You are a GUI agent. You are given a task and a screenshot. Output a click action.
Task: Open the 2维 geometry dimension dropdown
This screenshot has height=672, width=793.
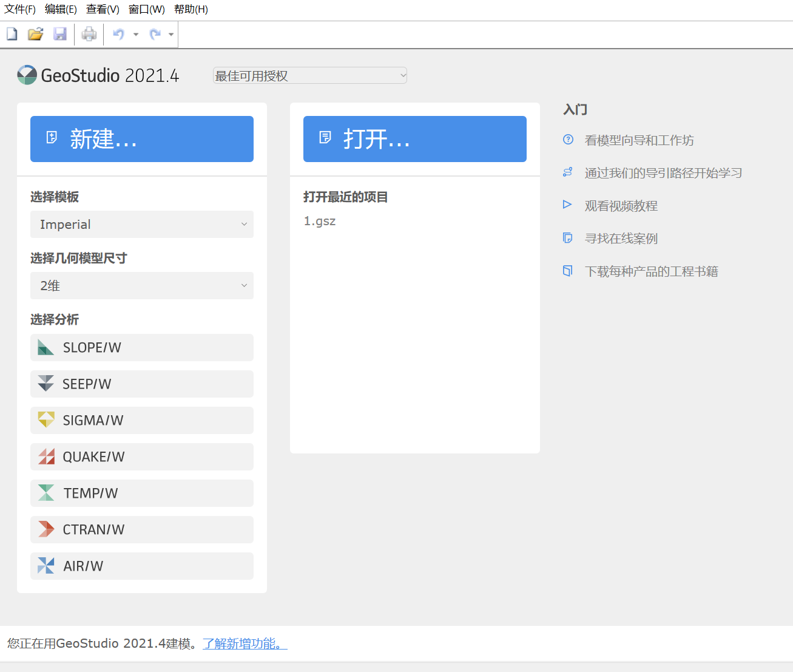[142, 285]
